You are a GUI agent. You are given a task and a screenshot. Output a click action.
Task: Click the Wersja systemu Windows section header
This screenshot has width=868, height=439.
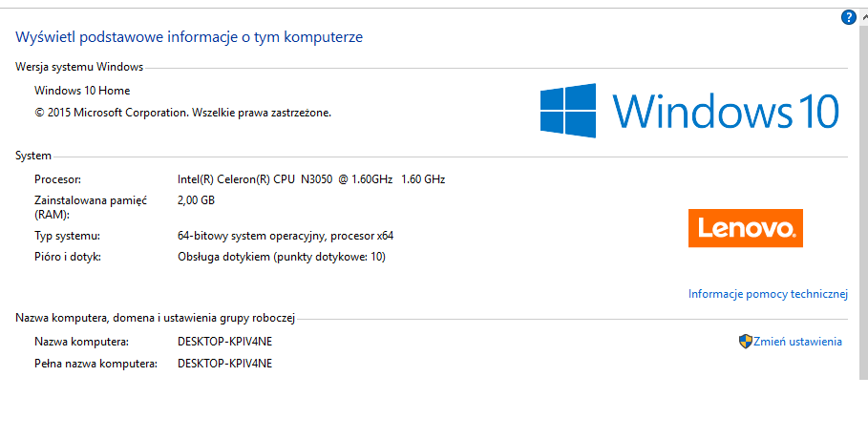pos(79,67)
